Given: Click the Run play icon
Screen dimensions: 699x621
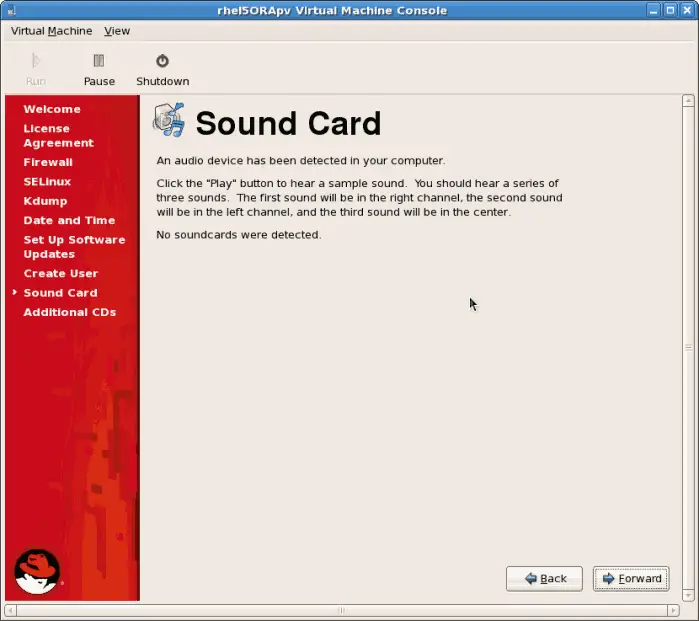Looking at the screenshot, I should pos(36,62).
